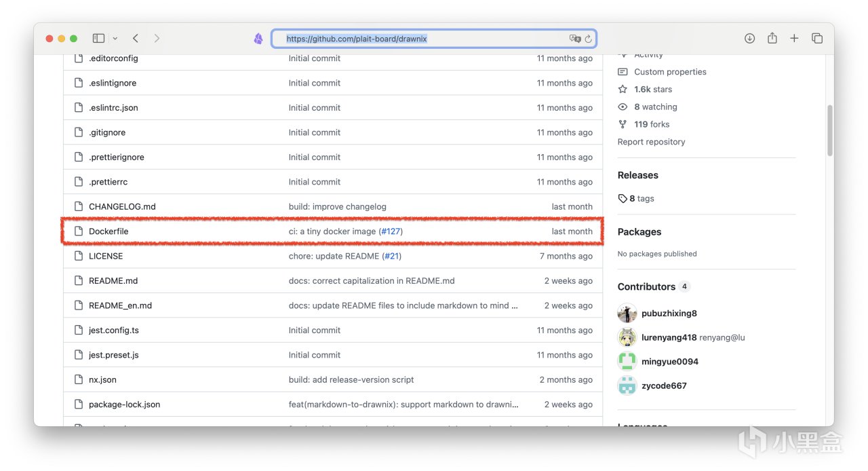Viewport: 868px width, 471px height.
Task: Click the translate icon in address bar
Action: coord(575,39)
